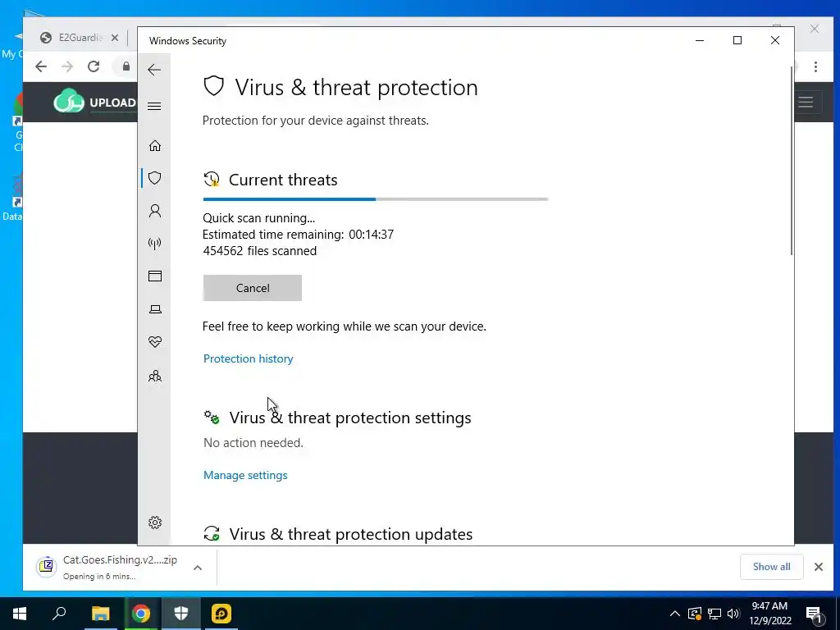The image size is (840, 630).
Task: Click the Windows Security vertical scrollbar
Action: 792,161
